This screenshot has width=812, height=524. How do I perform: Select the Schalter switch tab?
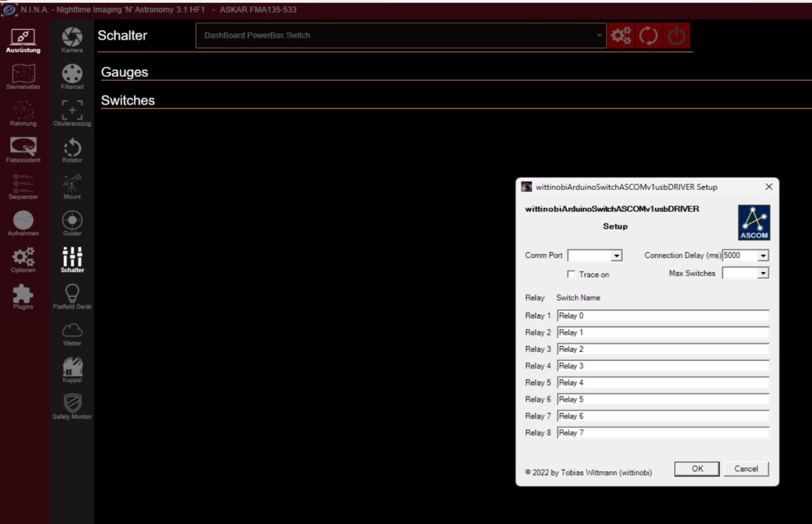coord(72,260)
